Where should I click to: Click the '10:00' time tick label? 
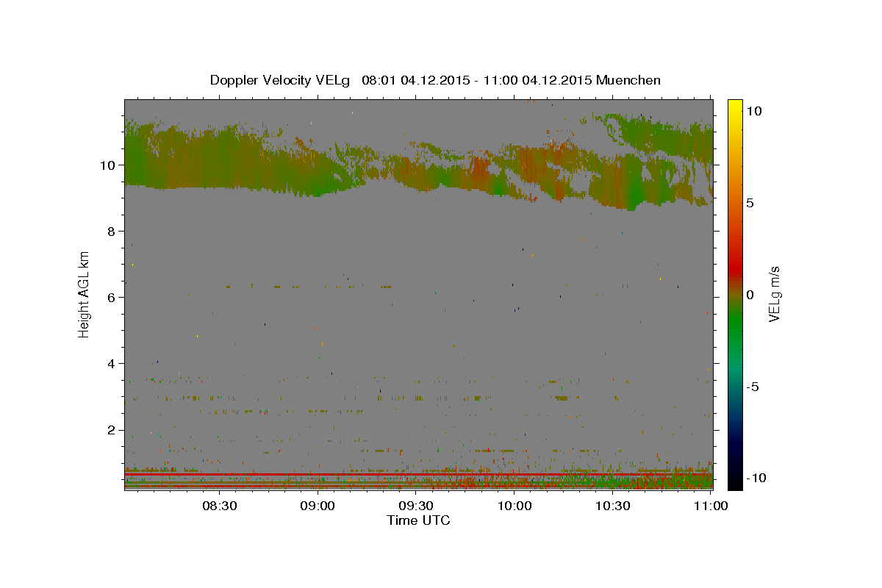[514, 506]
